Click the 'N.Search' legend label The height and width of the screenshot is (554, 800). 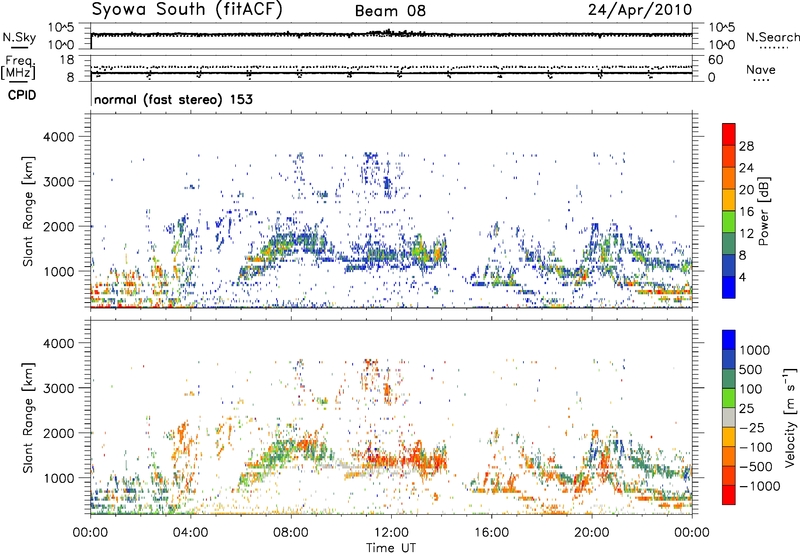point(772,37)
